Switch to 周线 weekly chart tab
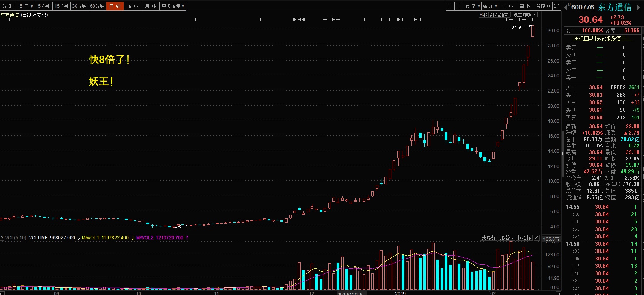Screen dimensions: 644x295 [x=133, y=6]
